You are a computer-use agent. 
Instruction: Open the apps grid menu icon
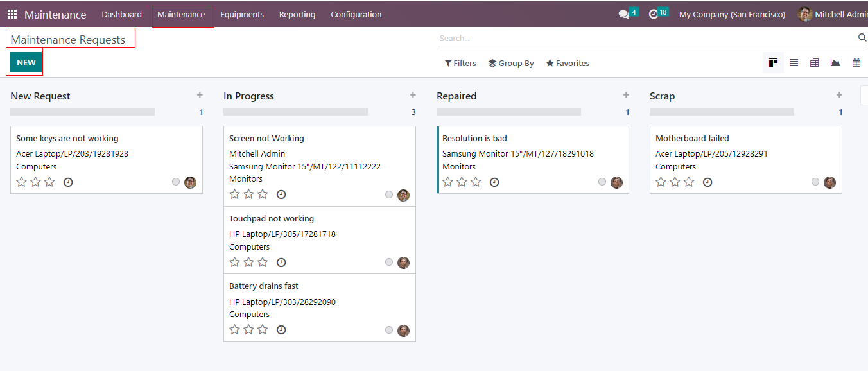point(12,14)
